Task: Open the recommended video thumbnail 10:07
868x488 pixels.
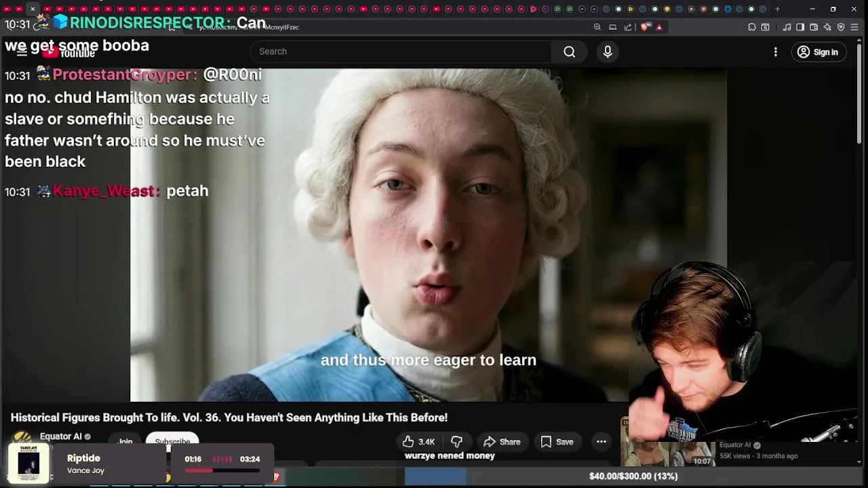Action: pos(669,453)
